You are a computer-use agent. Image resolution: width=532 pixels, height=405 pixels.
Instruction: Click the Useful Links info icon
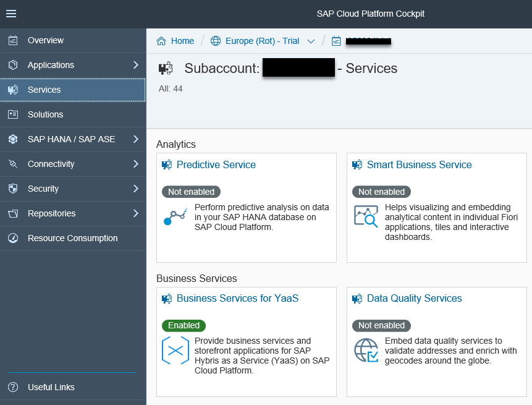13,387
